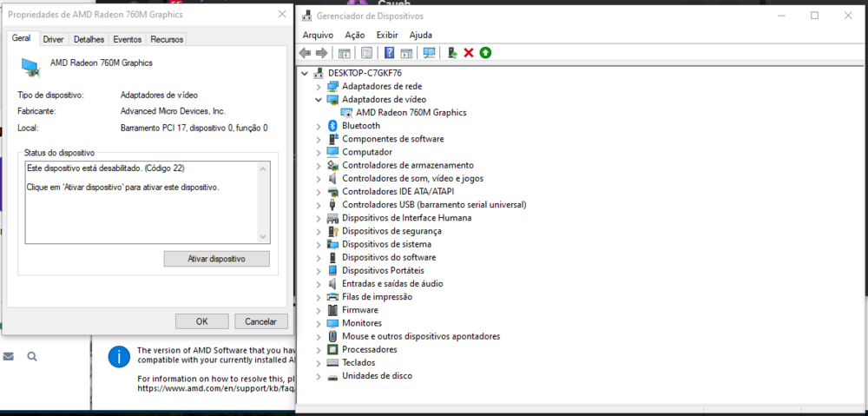Image resolution: width=868 pixels, height=416 pixels.
Task: Expand Controladores de som, vídeo e jogos
Action: [x=319, y=178]
